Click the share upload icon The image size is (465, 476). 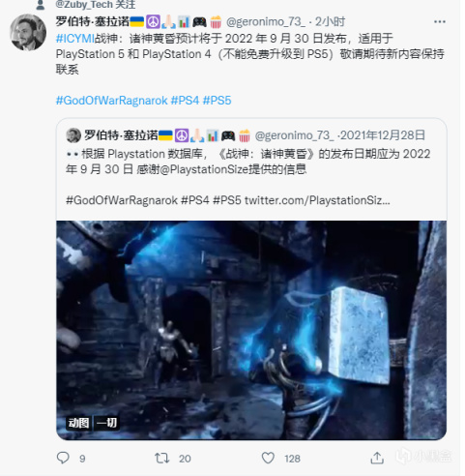click(x=377, y=458)
